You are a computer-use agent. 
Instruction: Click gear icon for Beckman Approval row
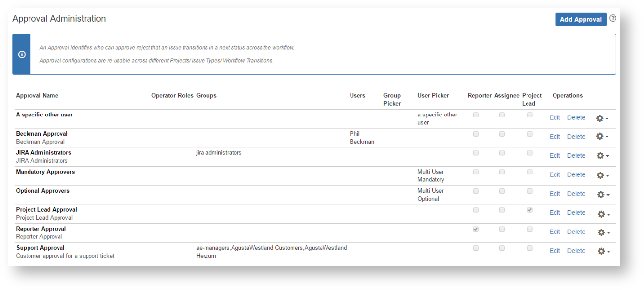pyautogui.click(x=602, y=137)
